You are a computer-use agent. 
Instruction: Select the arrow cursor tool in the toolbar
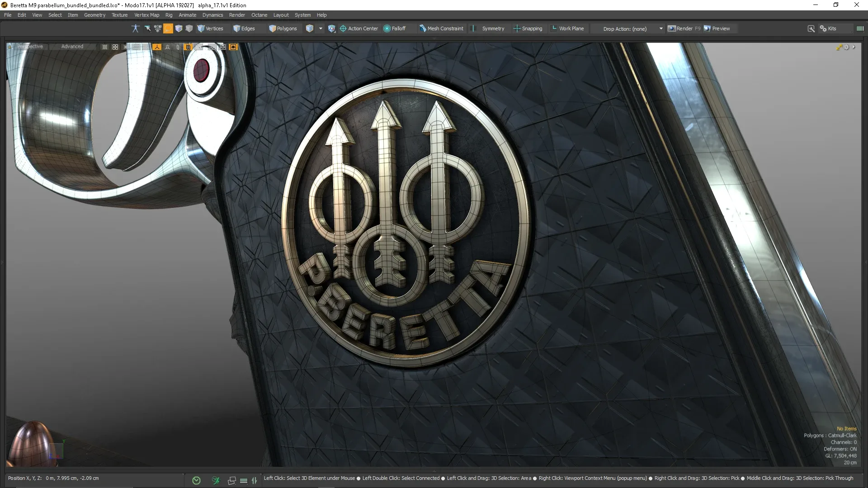[147, 28]
